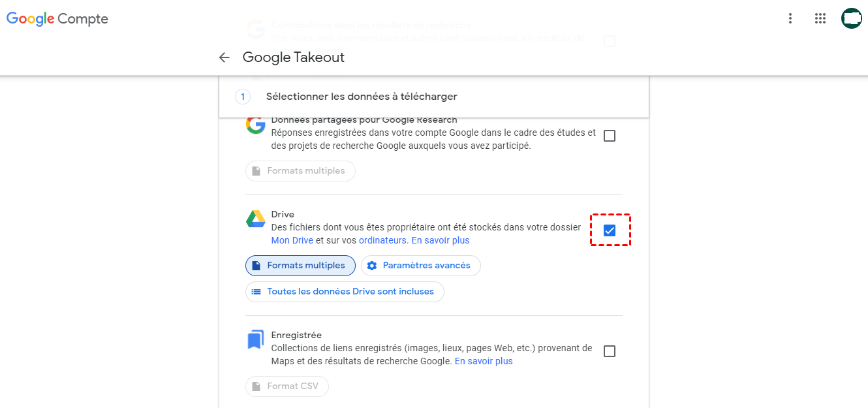
Task: Check the Google Research shared data checkbox
Action: tap(610, 136)
